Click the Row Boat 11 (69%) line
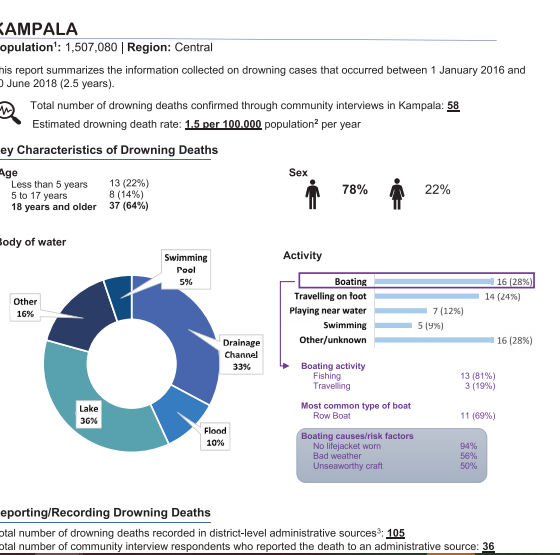This screenshot has height=555, width=560. pos(404,416)
